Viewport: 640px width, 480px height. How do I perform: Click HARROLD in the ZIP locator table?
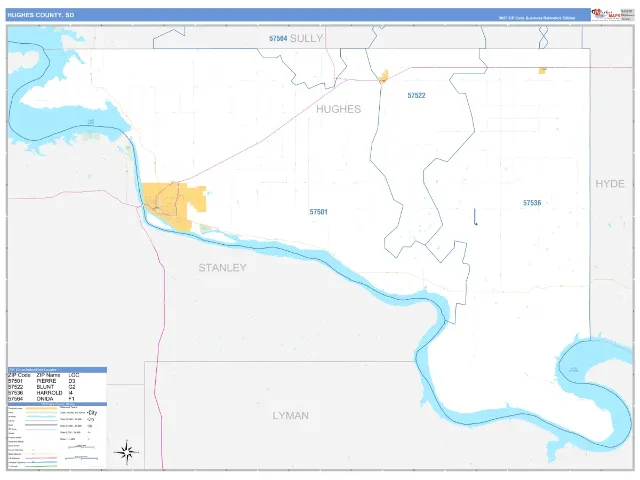(49, 393)
